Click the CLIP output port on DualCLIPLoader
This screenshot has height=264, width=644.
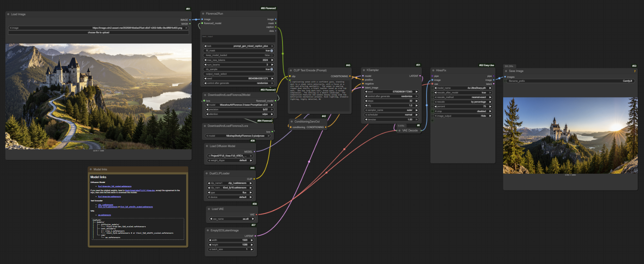pos(254,179)
